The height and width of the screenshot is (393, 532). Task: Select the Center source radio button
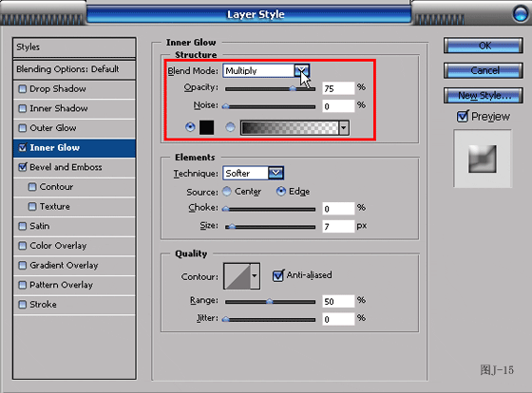[227, 191]
